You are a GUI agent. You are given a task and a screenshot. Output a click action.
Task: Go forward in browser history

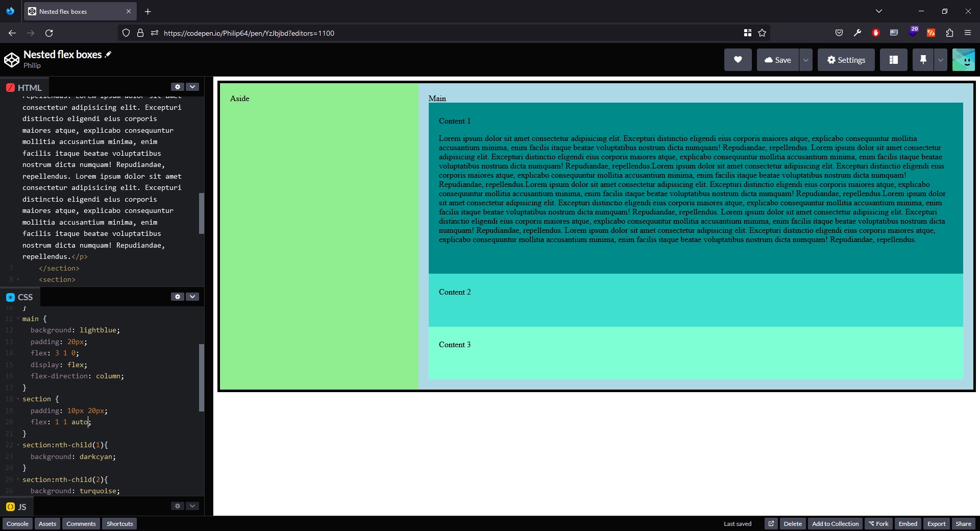(31, 33)
